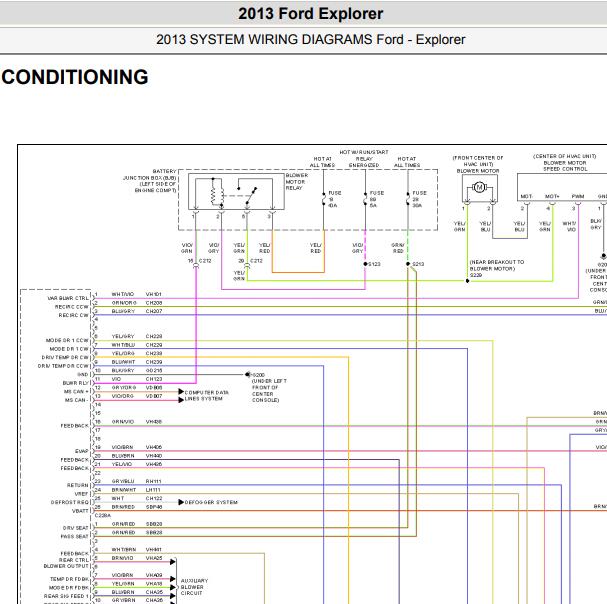Select the 'VREF' pin label

click(x=81, y=494)
